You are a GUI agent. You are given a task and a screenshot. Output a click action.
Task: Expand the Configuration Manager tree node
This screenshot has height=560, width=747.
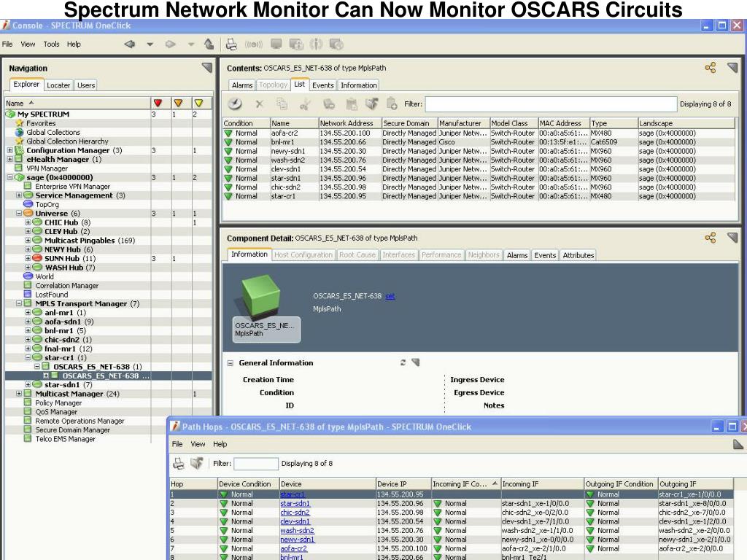click(x=9, y=150)
